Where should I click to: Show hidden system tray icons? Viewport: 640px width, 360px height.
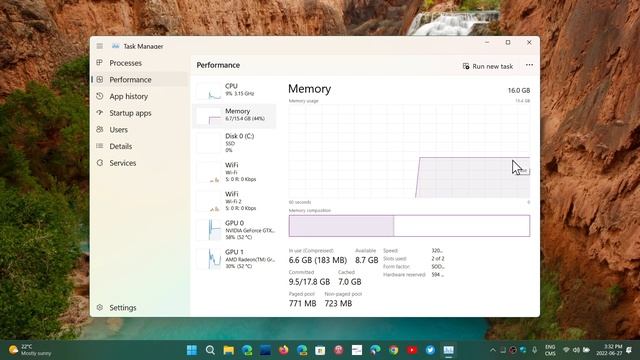493,350
